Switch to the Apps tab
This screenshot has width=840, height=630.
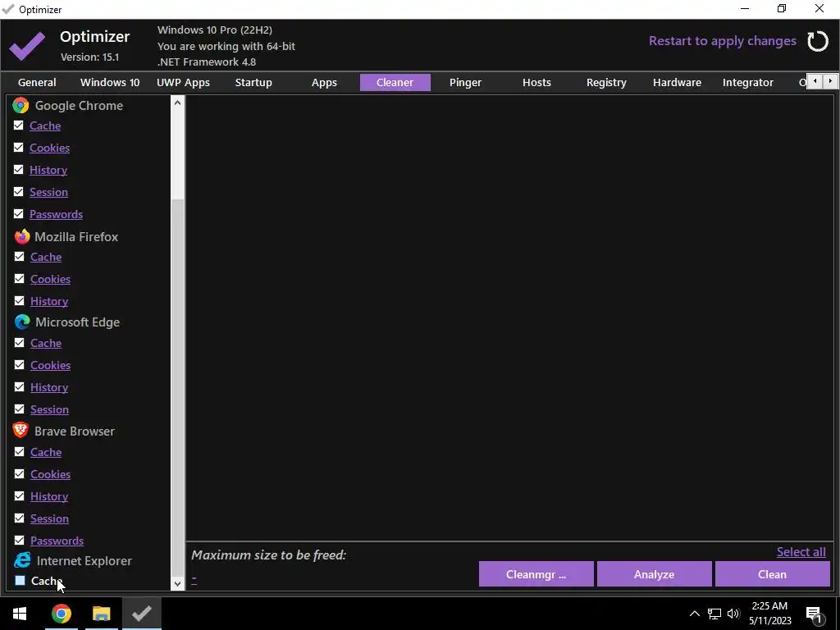(x=324, y=83)
